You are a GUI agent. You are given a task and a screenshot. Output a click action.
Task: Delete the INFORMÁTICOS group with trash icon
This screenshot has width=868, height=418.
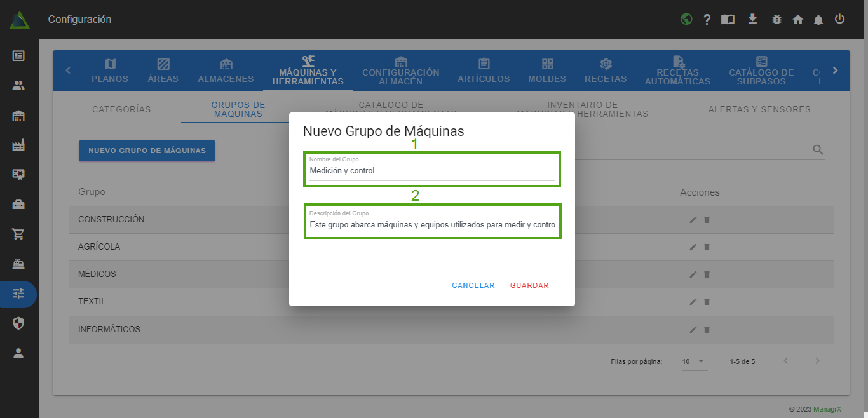(707, 330)
